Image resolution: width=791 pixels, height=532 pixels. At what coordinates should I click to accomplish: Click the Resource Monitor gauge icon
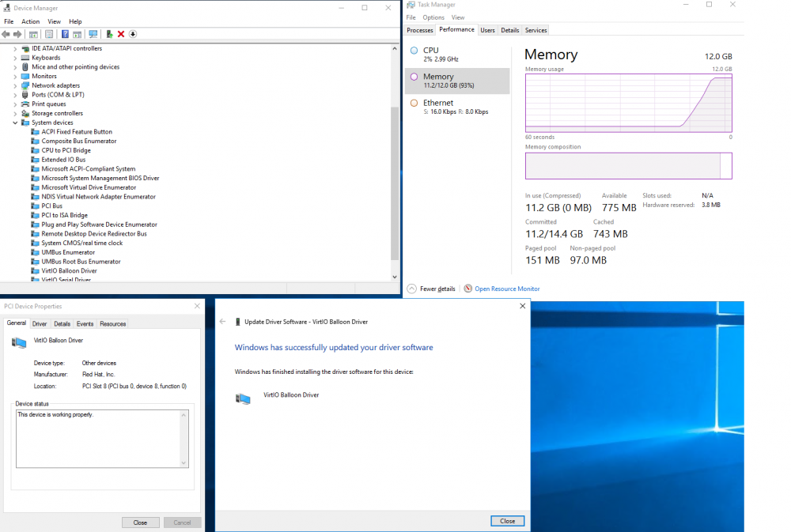click(x=468, y=289)
